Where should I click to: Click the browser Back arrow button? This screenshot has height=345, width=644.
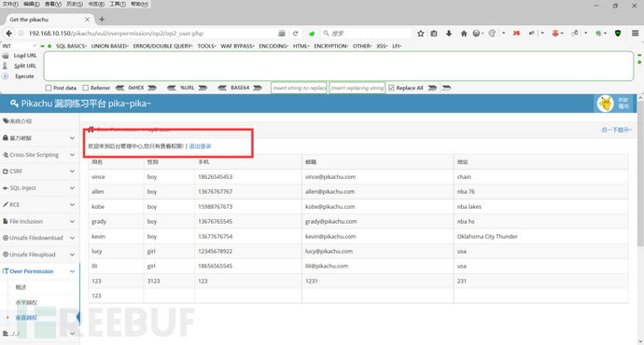8,34
